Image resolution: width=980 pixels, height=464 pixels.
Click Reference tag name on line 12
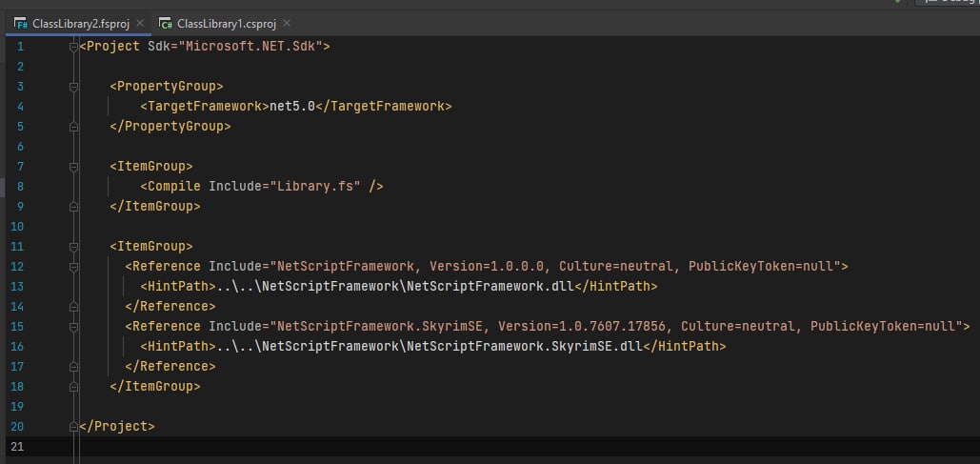[167, 267]
